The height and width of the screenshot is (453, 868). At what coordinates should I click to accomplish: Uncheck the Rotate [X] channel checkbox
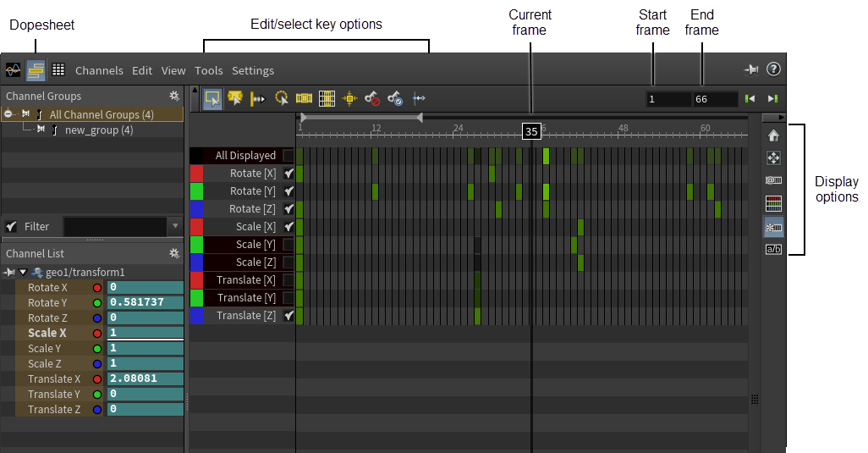pos(288,174)
